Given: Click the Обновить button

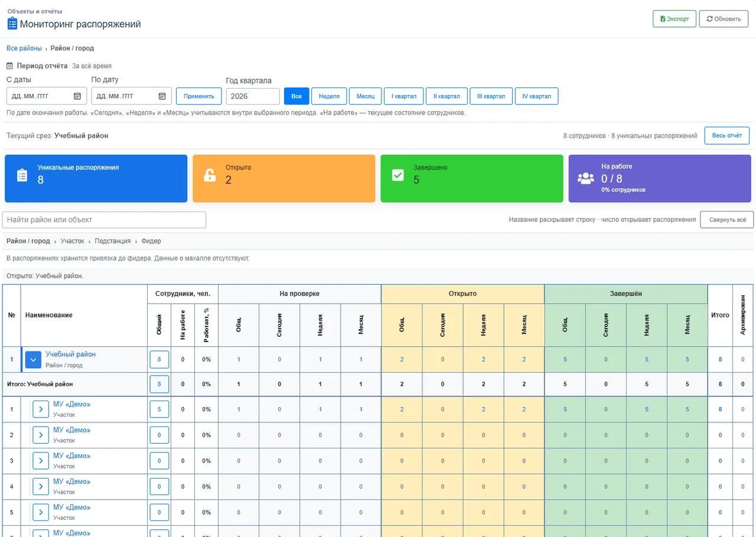Looking at the screenshot, I should [724, 19].
